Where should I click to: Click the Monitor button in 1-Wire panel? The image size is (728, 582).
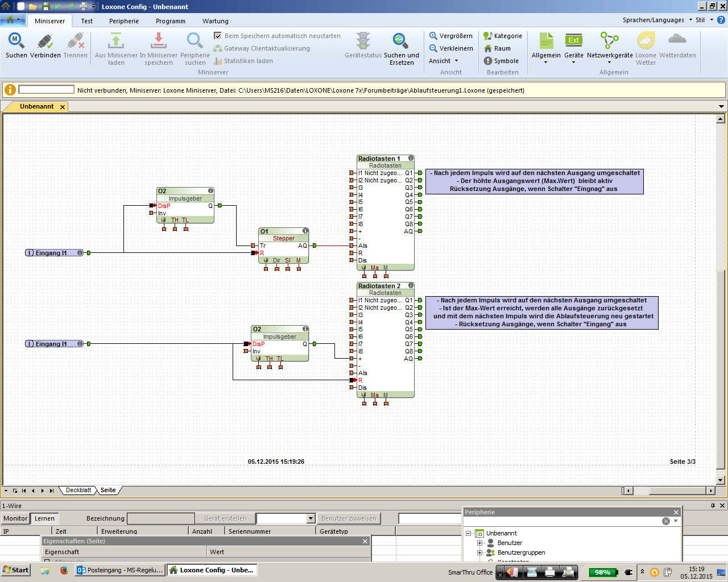click(x=15, y=518)
